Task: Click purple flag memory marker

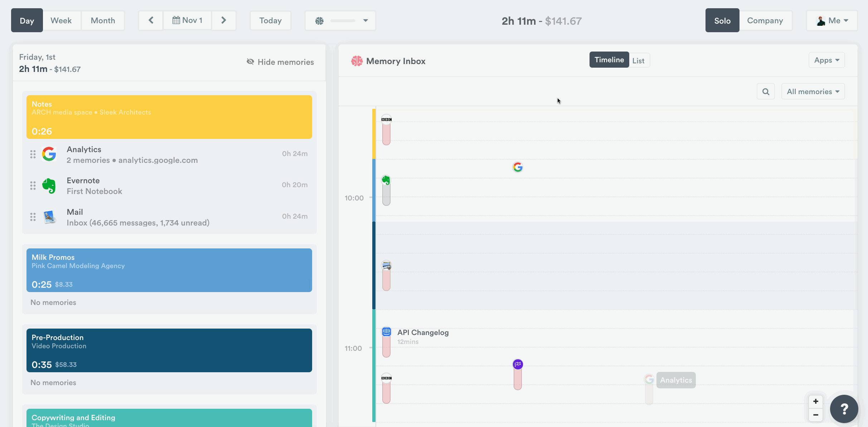Action: point(518,364)
